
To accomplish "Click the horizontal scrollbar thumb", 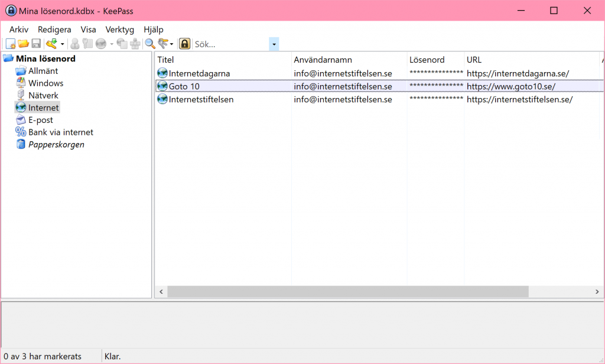I will tap(347, 291).
